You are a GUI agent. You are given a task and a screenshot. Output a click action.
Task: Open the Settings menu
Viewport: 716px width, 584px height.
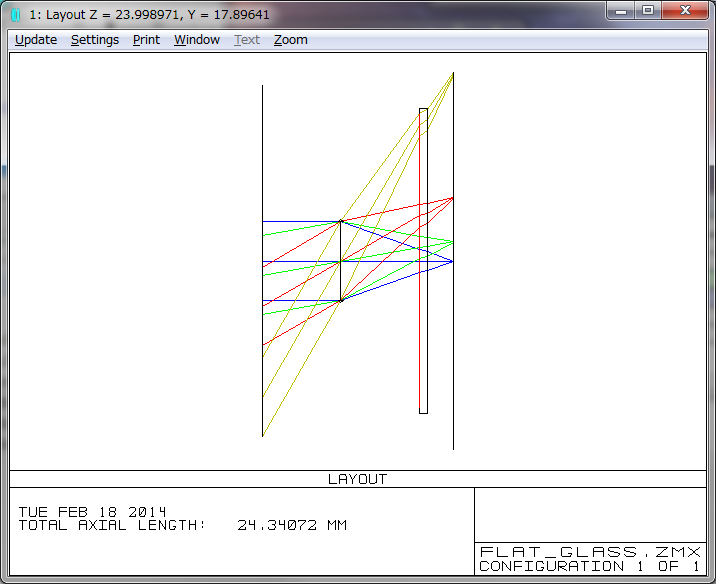(95, 40)
